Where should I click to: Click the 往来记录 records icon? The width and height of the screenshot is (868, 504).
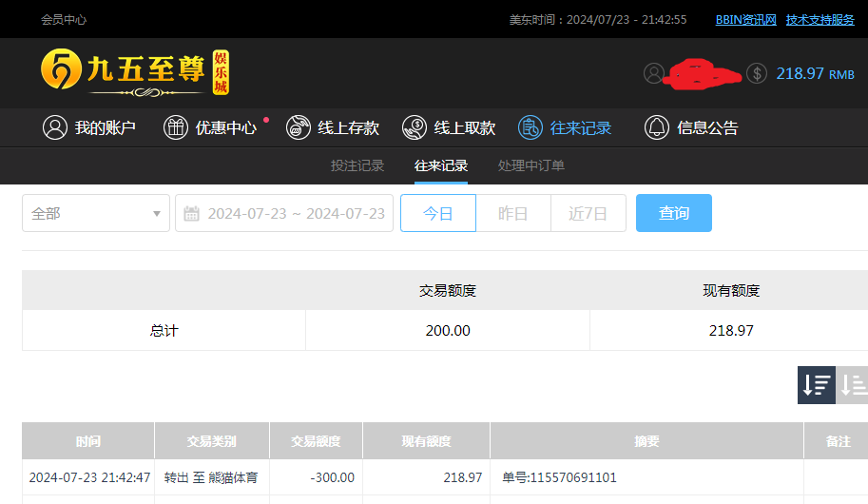pos(530,127)
